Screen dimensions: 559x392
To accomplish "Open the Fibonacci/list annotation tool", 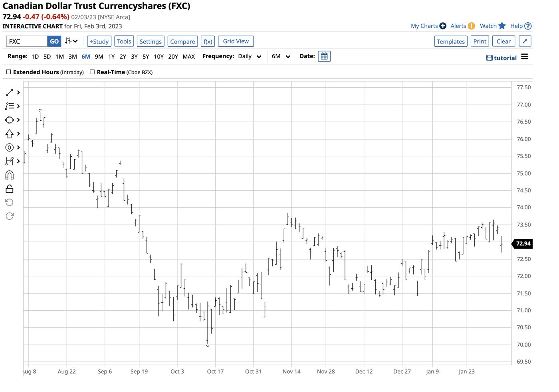I will click(x=10, y=106).
